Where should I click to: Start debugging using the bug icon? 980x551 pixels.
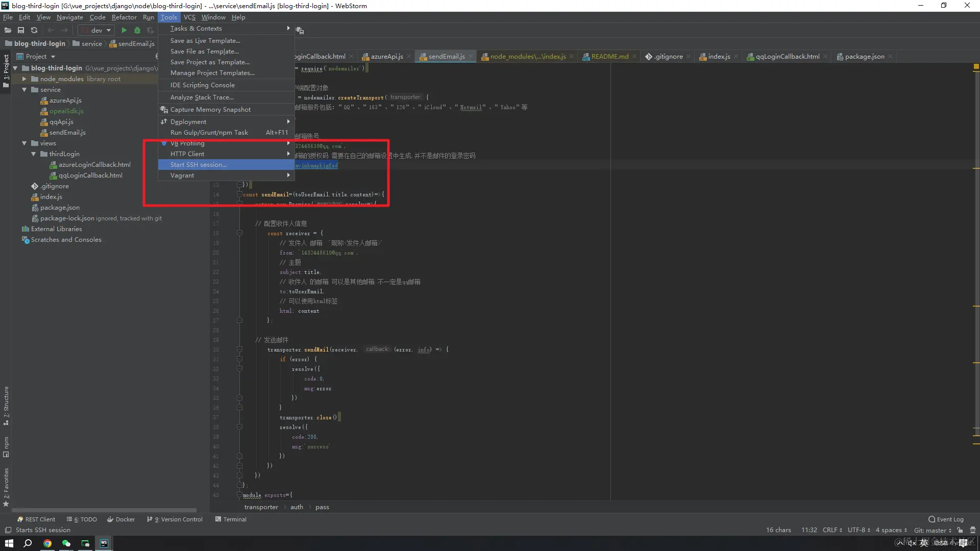(x=137, y=30)
